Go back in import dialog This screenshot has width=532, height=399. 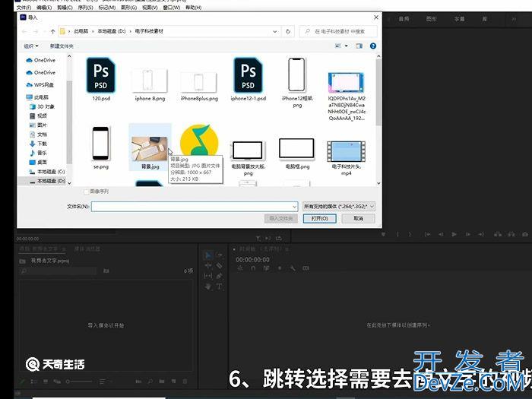(24, 31)
